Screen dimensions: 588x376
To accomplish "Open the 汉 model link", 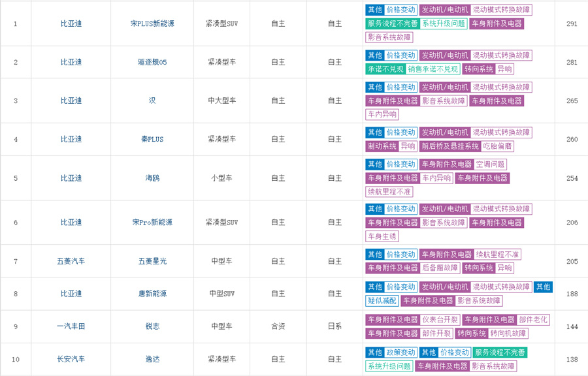I will coord(152,101).
